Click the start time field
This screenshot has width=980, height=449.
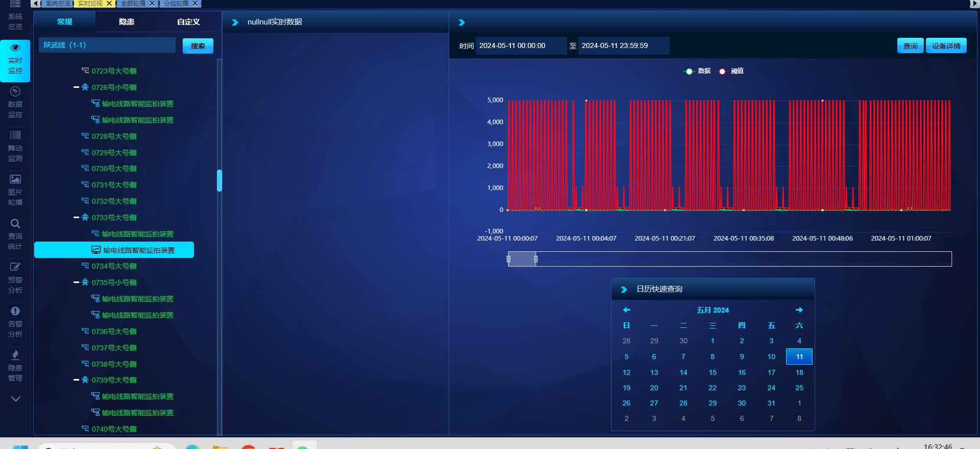pos(521,46)
